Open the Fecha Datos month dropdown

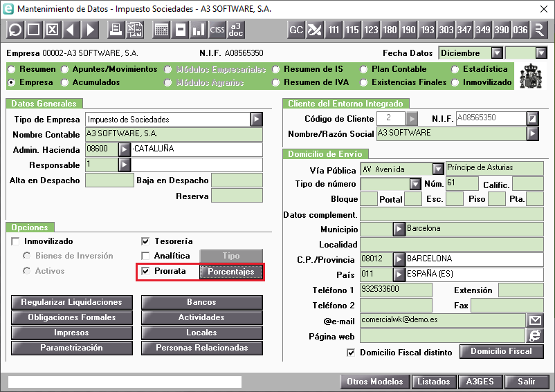(497, 53)
